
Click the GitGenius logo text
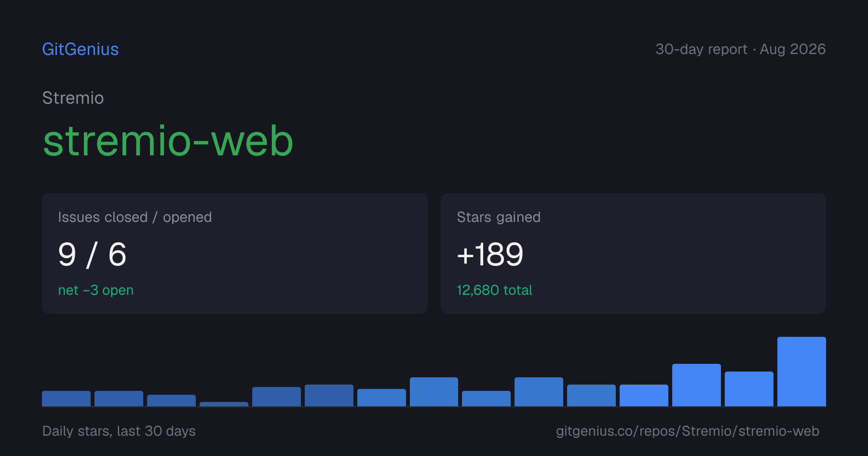point(81,49)
